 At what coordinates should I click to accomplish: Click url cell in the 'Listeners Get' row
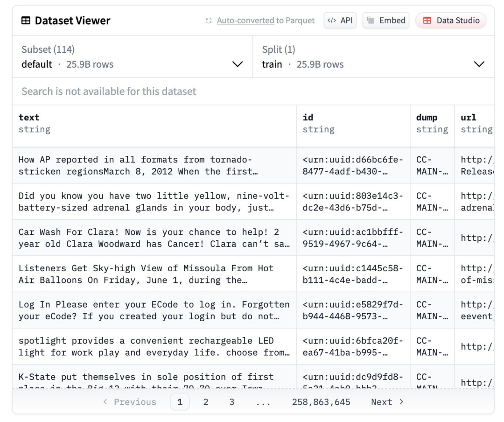(475, 274)
